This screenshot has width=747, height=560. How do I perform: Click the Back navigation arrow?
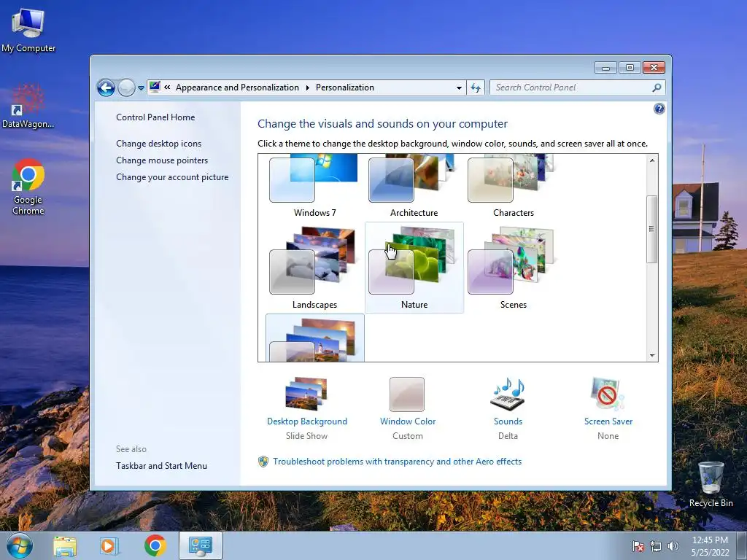point(106,87)
